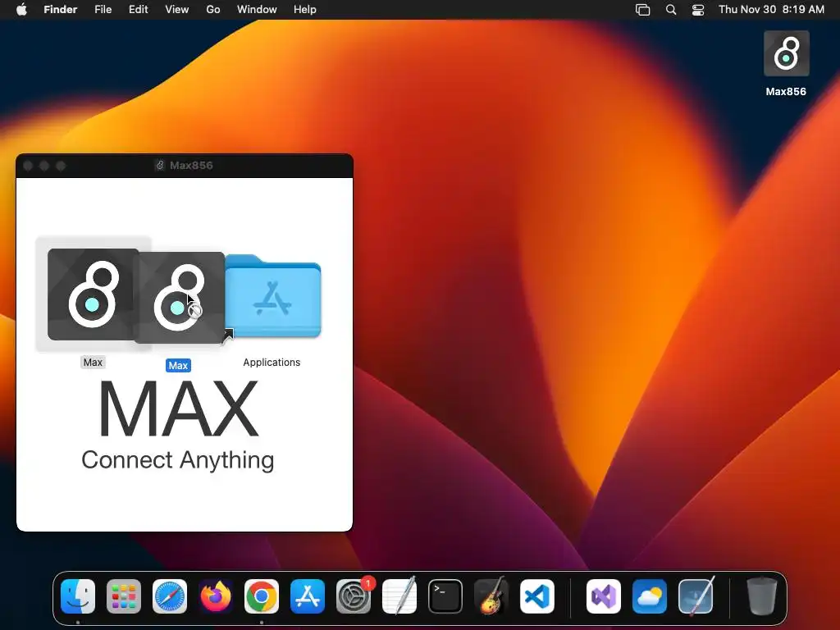The image size is (840, 630).
Task: Click the Stage Manager icon in menu bar
Action: (642, 9)
